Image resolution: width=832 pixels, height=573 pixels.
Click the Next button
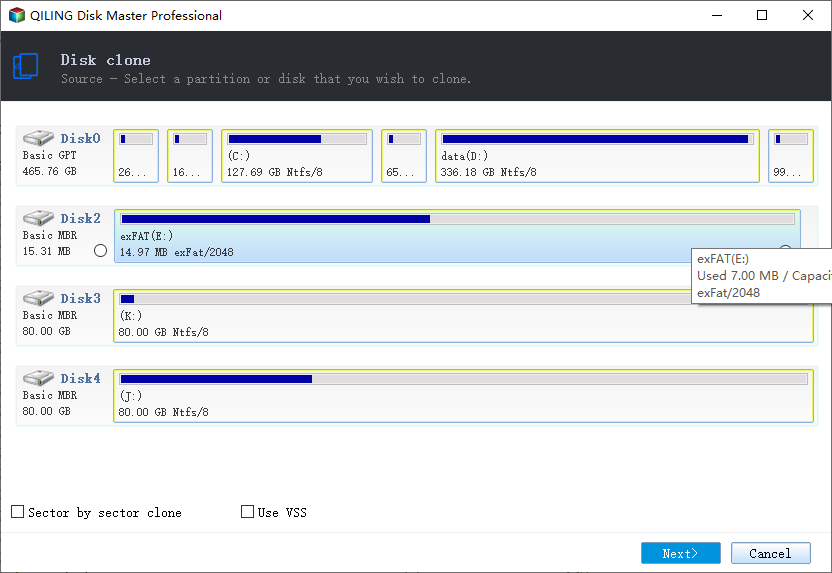681,553
